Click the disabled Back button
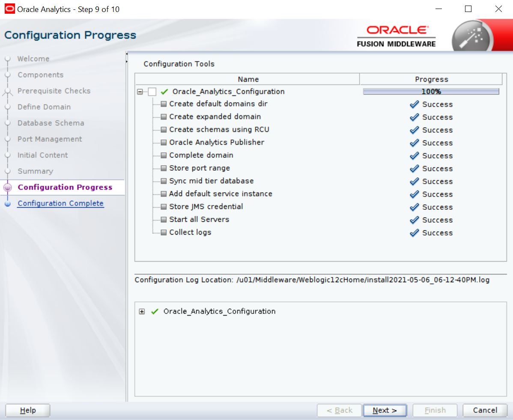Viewport: 513px width, 420px height. tap(339, 410)
